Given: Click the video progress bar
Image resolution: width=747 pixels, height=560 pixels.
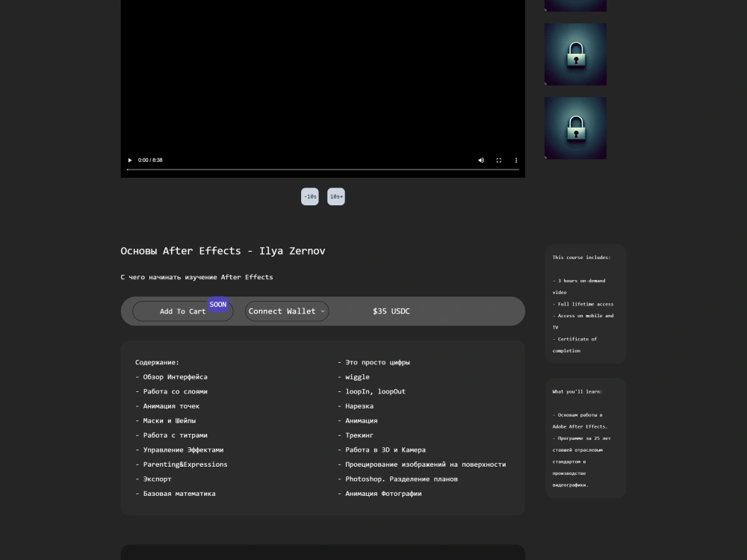Looking at the screenshot, I should [323, 169].
